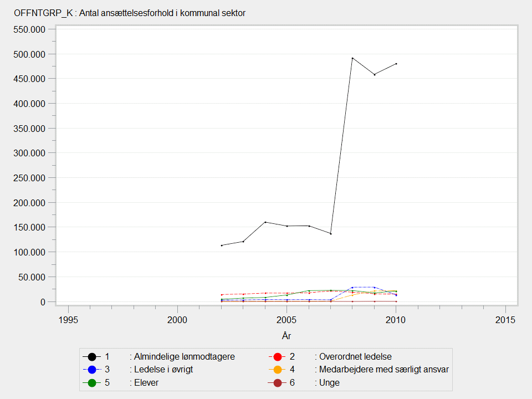Image resolution: width=532 pixels, height=399 pixels.
Task: Click the green legend marker for series 5
Action: (x=92, y=382)
